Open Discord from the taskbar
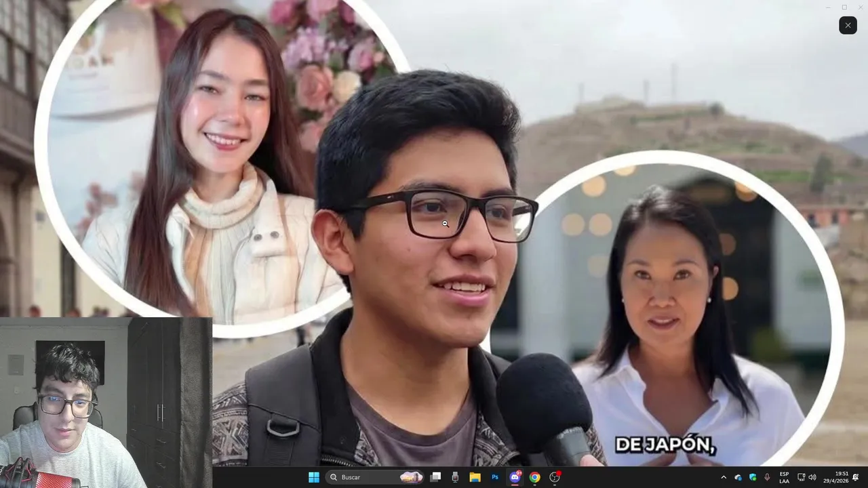 point(515,477)
